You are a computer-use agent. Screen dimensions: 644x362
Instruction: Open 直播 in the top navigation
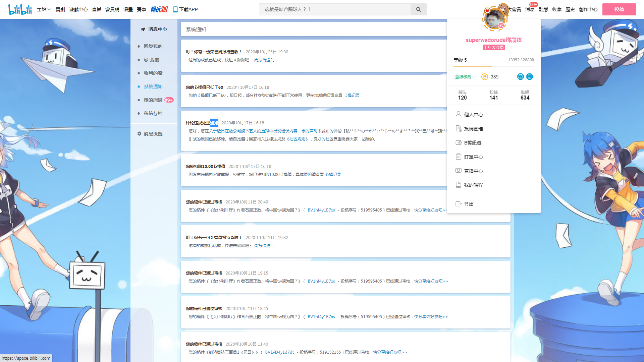[97, 9]
